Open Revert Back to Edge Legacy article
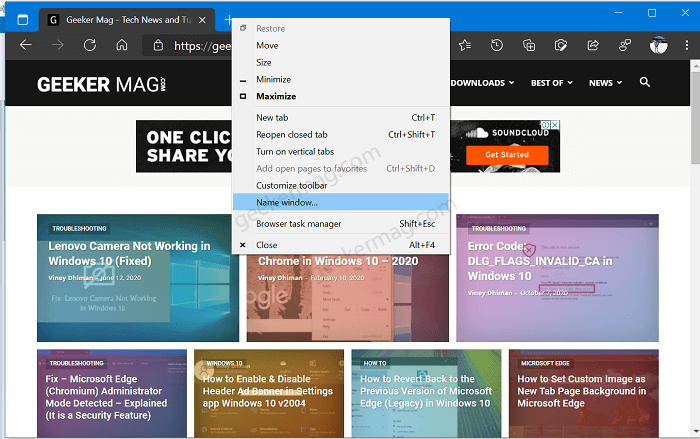Image resolution: width=700 pixels, height=439 pixels. (x=425, y=391)
